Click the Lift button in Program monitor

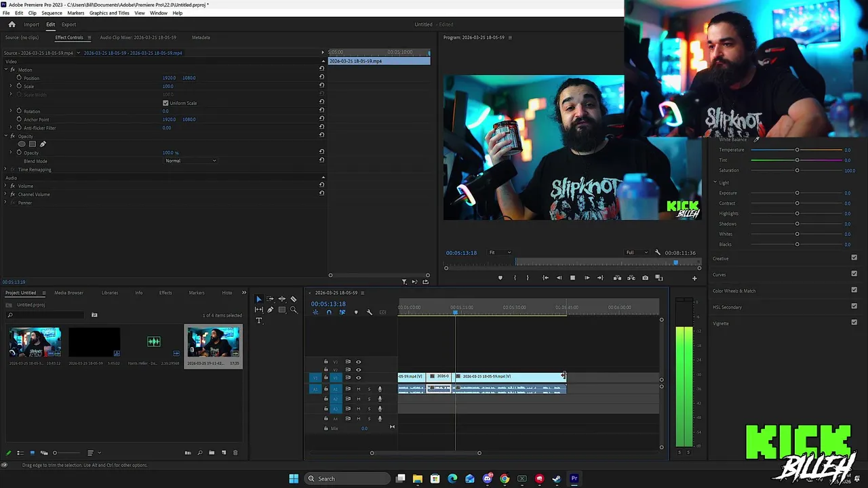[617, 278]
